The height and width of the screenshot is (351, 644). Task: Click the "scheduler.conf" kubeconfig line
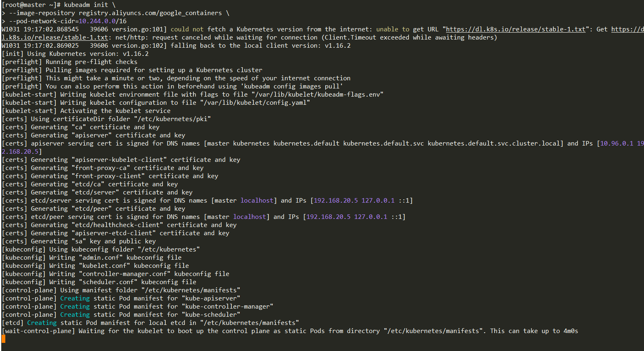[x=99, y=282]
